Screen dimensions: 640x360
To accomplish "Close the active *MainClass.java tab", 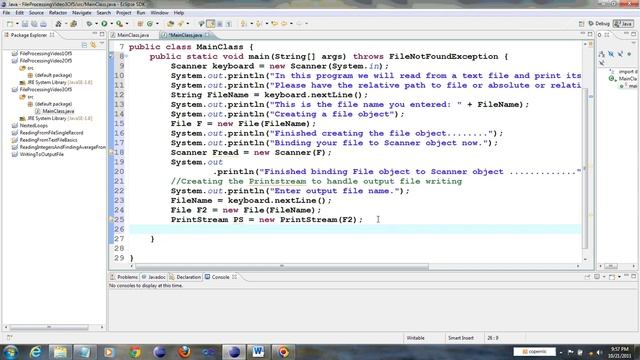I will click(207, 35).
